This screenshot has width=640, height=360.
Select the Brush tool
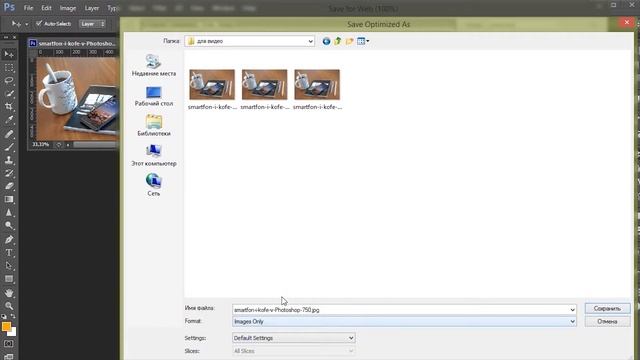click(x=9, y=147)
